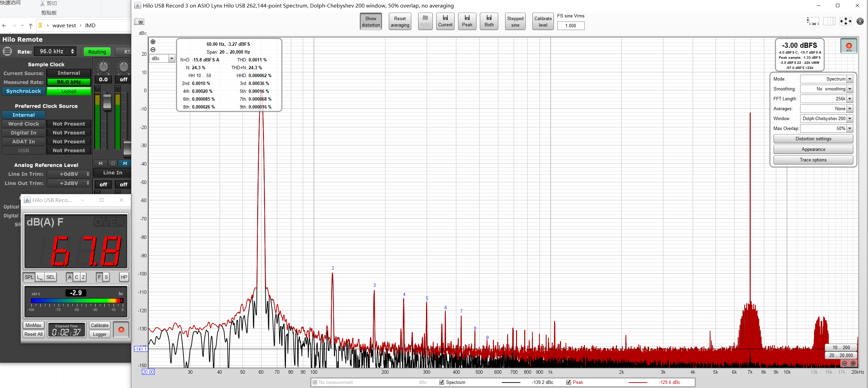Go back in File Explorer
The image size is (868, 388).
4,26
